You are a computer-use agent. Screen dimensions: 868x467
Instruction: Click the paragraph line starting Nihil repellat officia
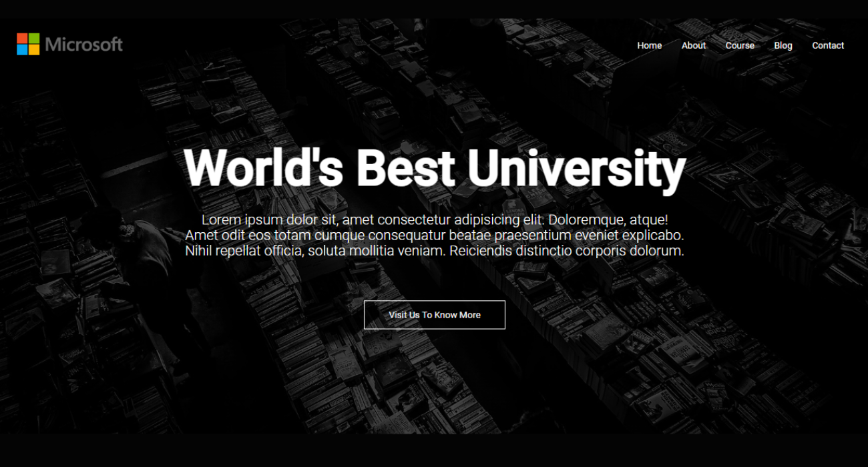(x=434, y=252)
